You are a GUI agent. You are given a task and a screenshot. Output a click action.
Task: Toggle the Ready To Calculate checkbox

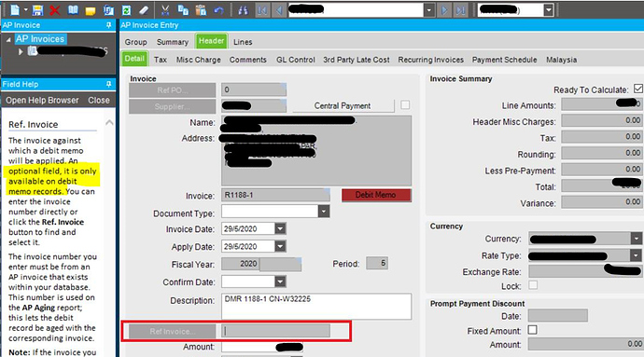[x=637, y=89]
